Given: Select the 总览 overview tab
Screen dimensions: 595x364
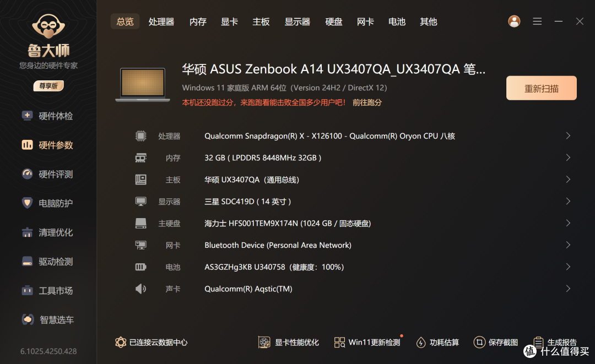Looking at the screenshot, I should point(125,21).
